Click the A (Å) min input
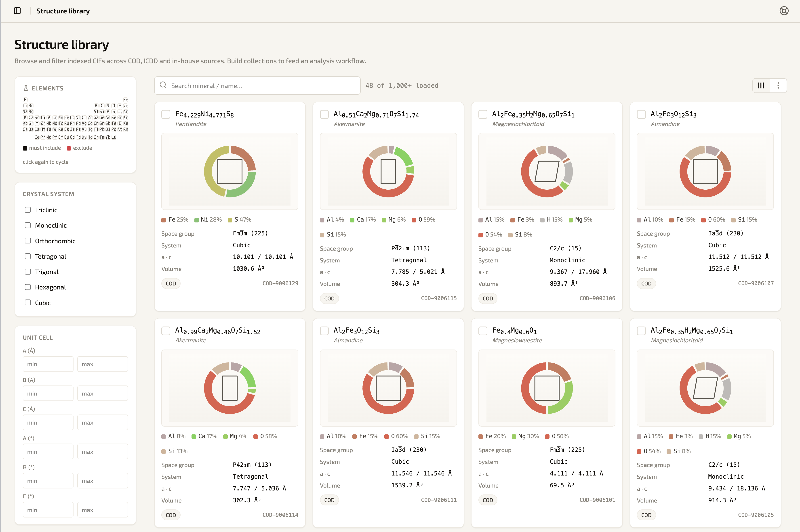Image resolution: width=800 pixels, height=532 pixels. 48,364
